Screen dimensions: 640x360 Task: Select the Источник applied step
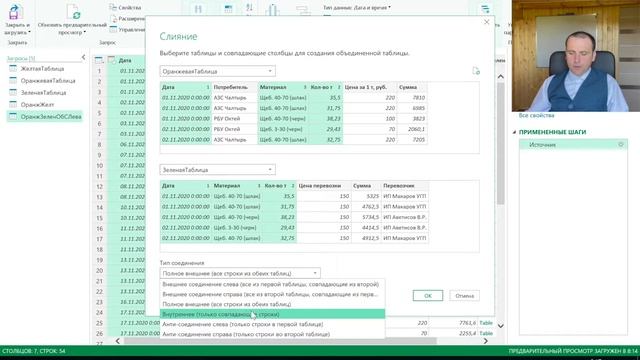(573, 144)
